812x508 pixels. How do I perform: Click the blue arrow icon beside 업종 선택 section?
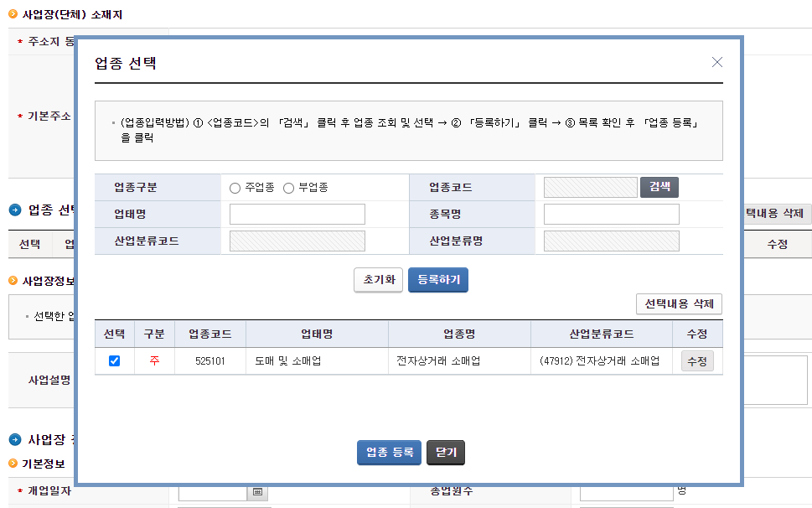[x=16, y=210]
